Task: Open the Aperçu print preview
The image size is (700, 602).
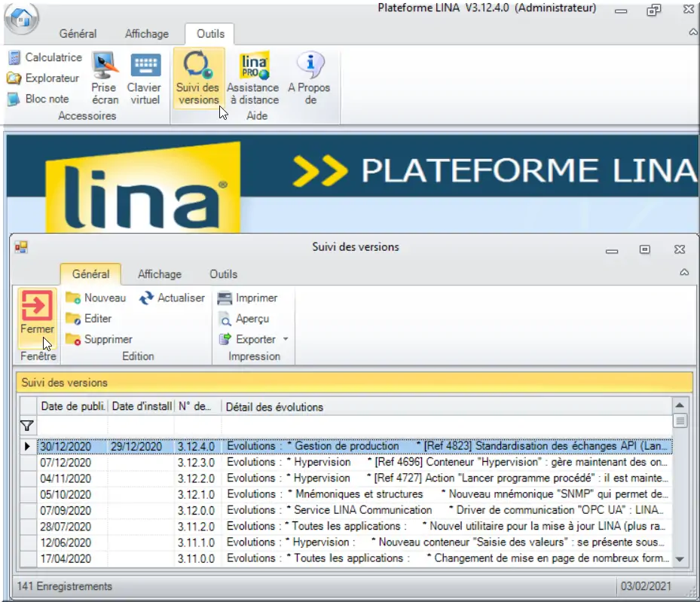Action: [x=243, y=319]
